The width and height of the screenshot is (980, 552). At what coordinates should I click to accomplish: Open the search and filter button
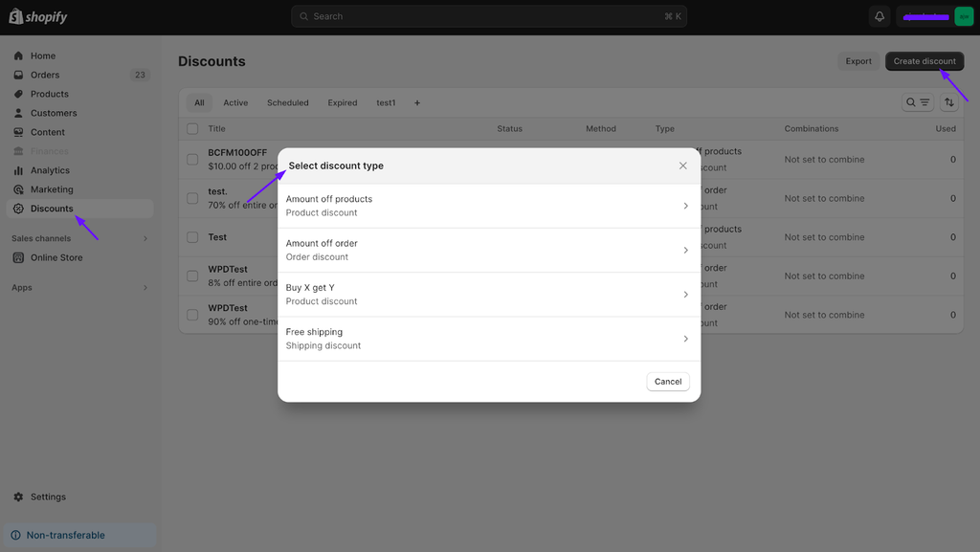pos(918,102)
